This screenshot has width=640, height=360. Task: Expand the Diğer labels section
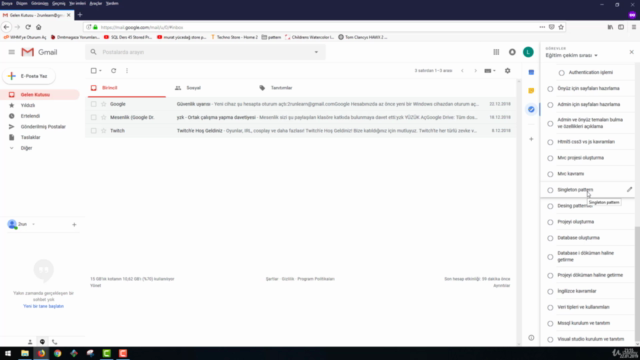pos(26,148)
